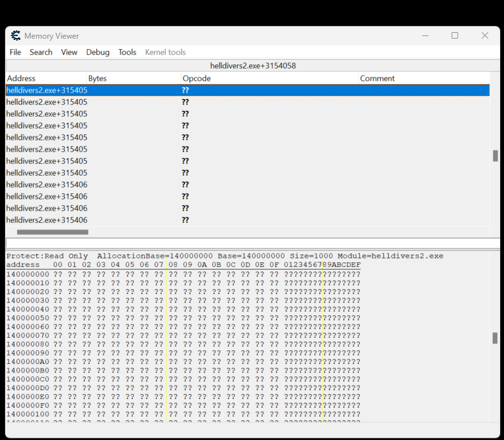
Task: Select hex row address 1400000F0
Action: point(28,405)
